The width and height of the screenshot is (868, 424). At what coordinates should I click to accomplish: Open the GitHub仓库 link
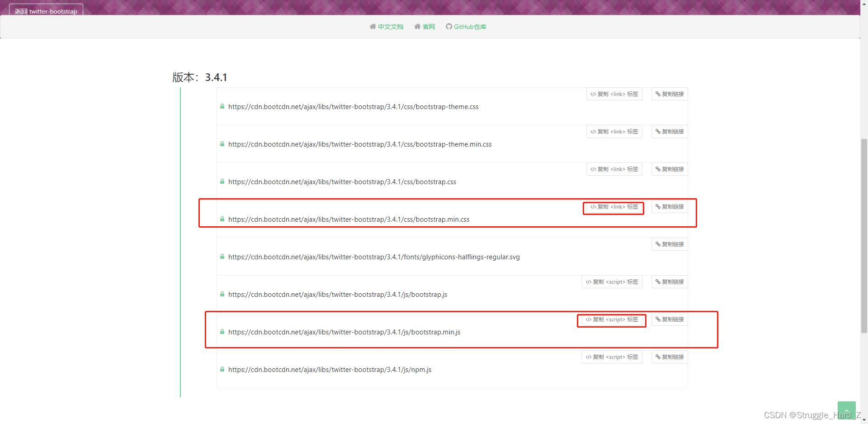[470, 27]
